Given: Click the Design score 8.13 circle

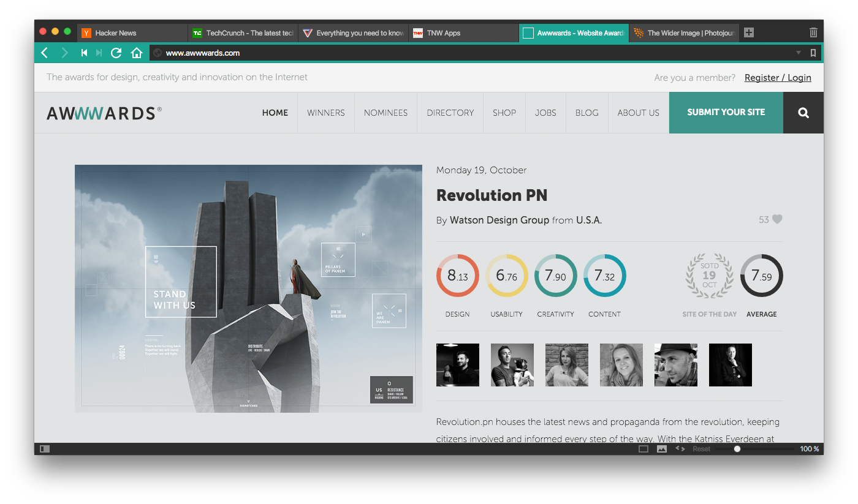Looking at the screenshot, I should pos(458,276).
